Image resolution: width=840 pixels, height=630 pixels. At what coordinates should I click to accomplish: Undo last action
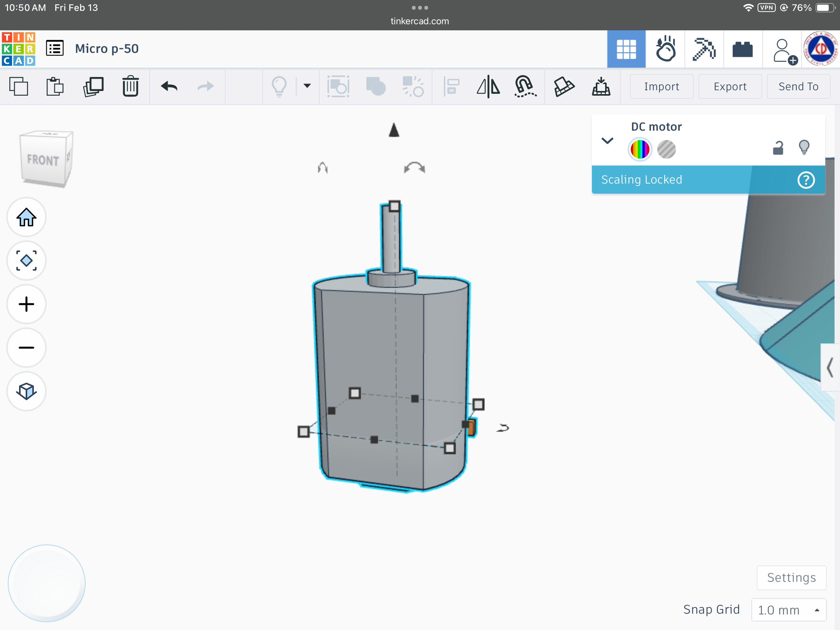[x=169, y=86]
